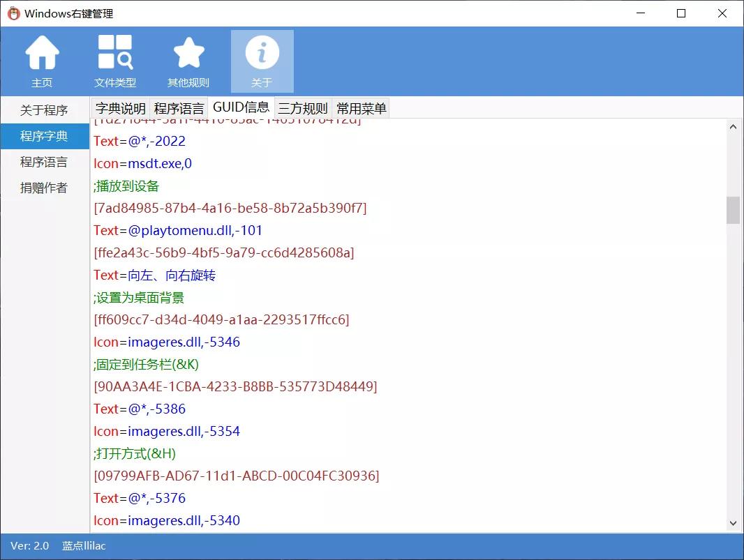Viewport: 744px width, 560px height.
Task: Click the line Text=向左、向右旋转
Action: pyautogui.click(x=155, y=275)
